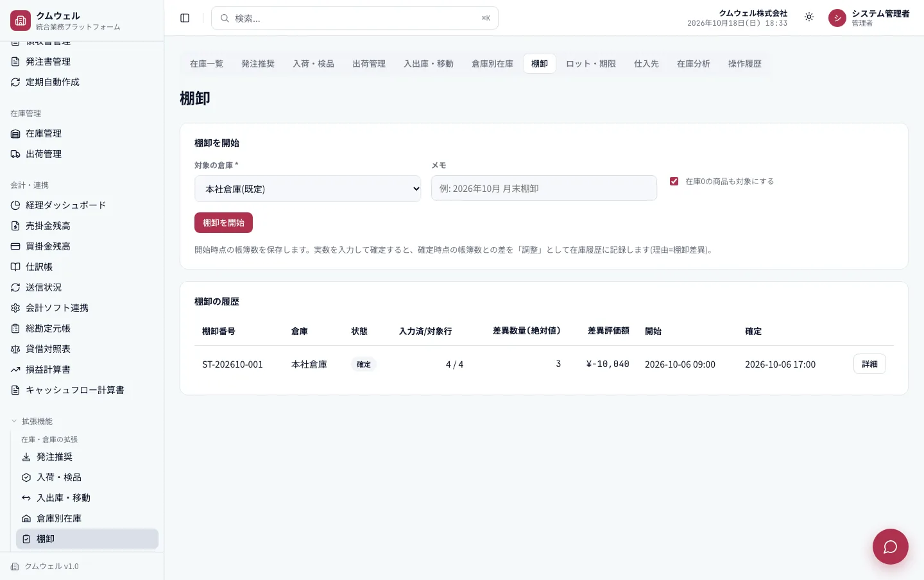924x580 pixels.
Task: Open 仕訳帳 sidebar item
Action: click(82, 267)
